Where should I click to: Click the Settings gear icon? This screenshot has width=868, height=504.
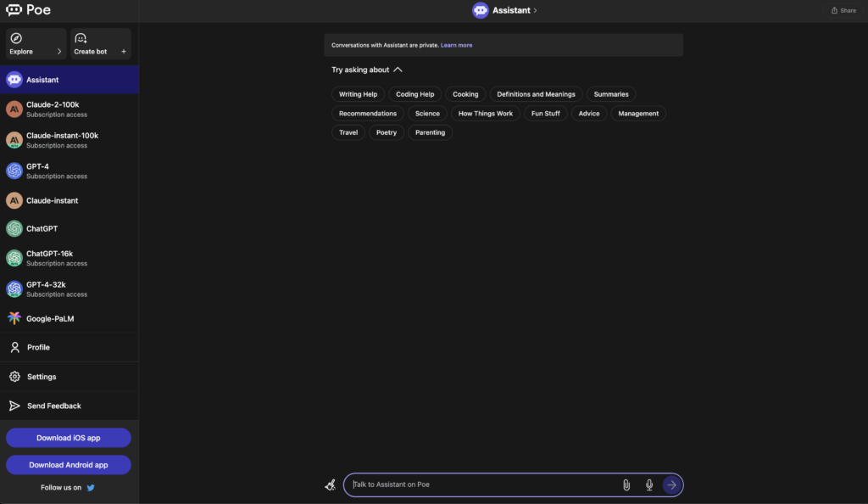(15, 377)
